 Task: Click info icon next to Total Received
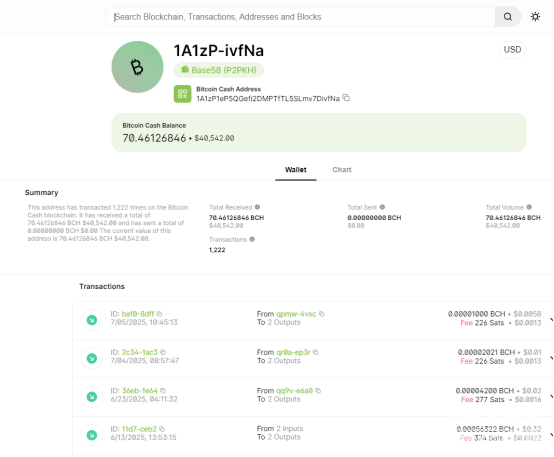point(257,207)
